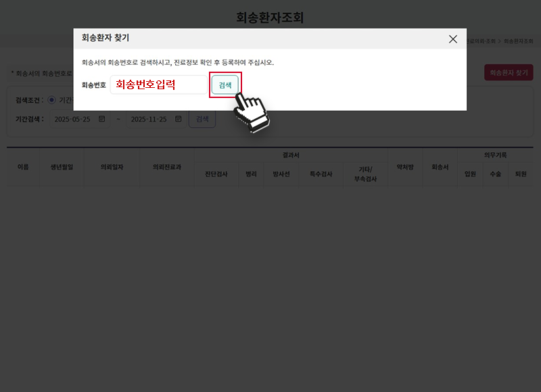Click the 생년월일 column header

(x=62, y=166)
